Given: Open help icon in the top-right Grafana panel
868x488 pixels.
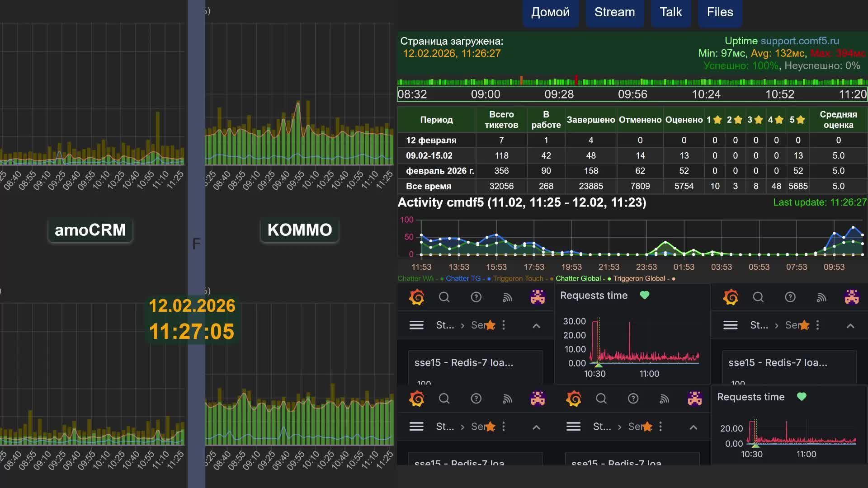Looking at the screenshot, I should [790, 297].
